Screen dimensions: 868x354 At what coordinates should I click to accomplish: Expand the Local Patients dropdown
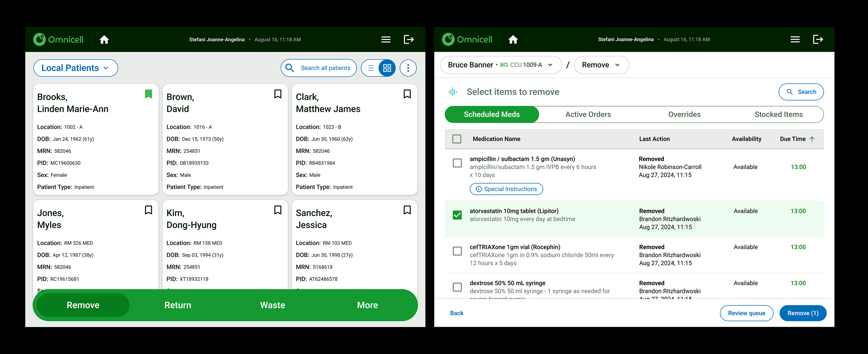tap(75, 68)
